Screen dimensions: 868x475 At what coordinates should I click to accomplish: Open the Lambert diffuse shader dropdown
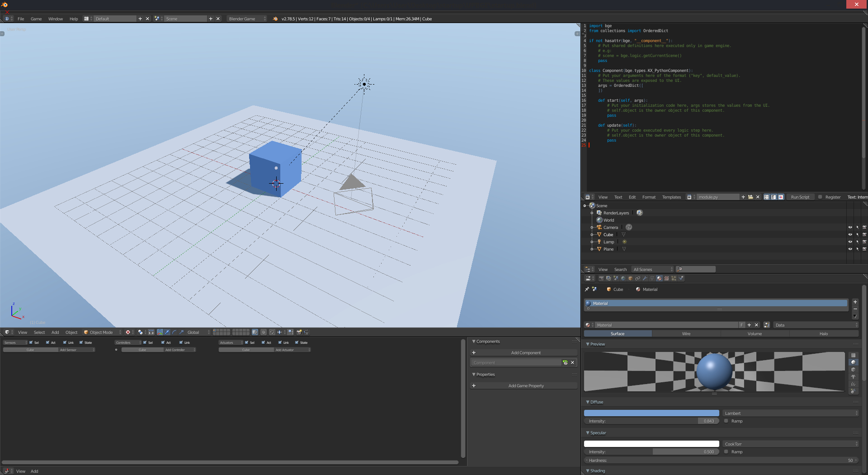click(x=790, y=413)
